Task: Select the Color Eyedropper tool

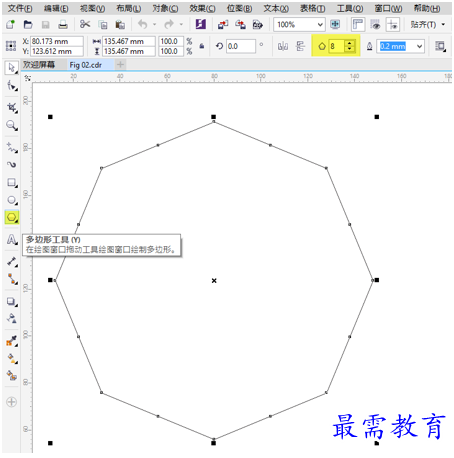Action: coord(12,341)
